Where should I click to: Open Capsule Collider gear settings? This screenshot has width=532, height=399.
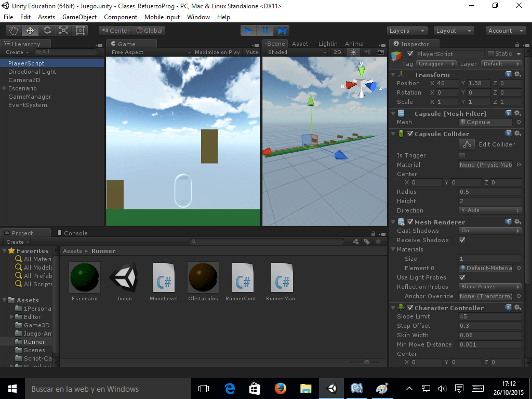pyautogui.click(x=517, y=134)
